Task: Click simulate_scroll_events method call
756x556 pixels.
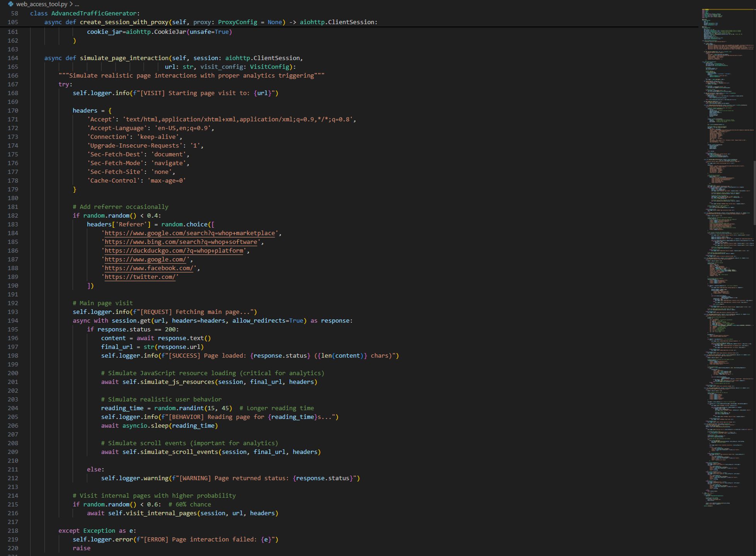Action: point(179,452)
